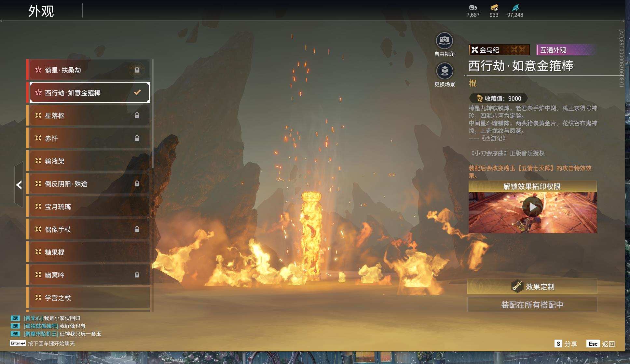Click the rarity icon beside 偶像手杖
Image resolution: width=630 pixels, height=364 pixels.
coord(38,229)
